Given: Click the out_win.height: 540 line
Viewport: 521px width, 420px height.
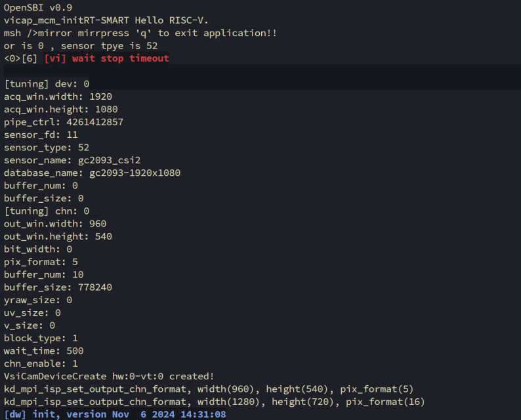Looking at the screenshot, I should pos(58,236).
